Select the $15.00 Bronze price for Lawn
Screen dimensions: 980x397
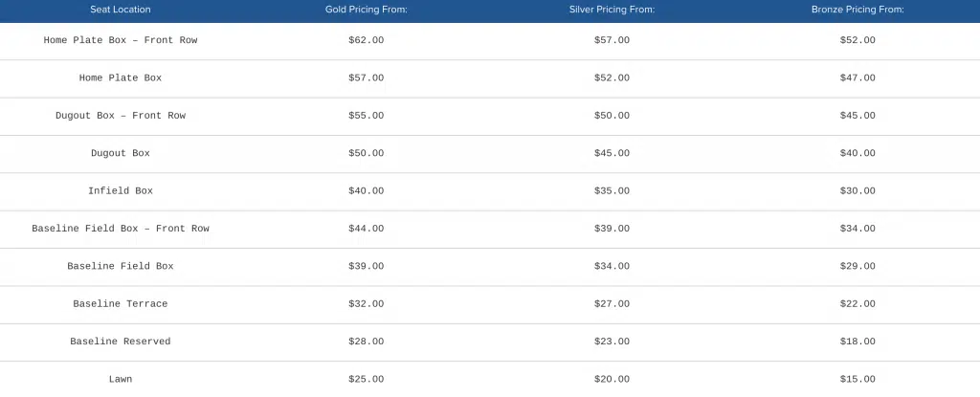click(x=857, y=380)
